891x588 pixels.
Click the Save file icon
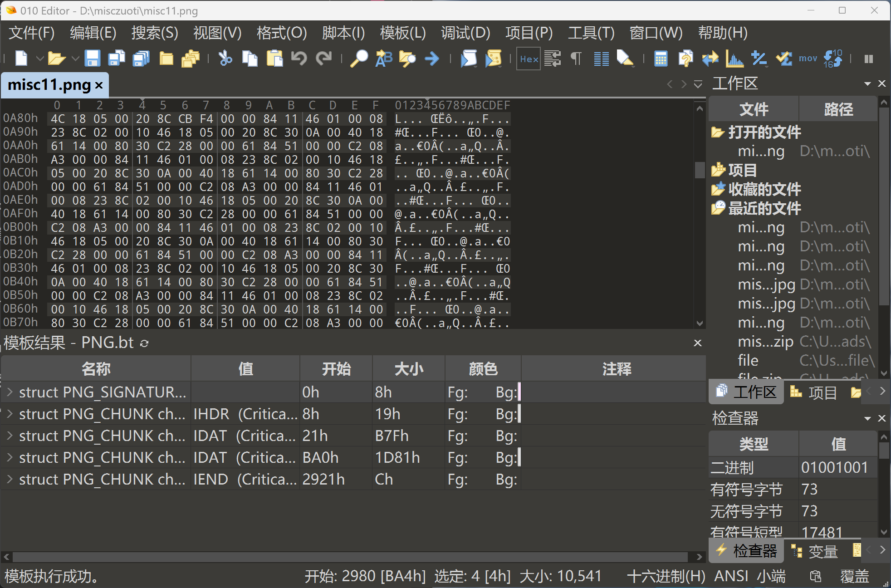[92, 59]
